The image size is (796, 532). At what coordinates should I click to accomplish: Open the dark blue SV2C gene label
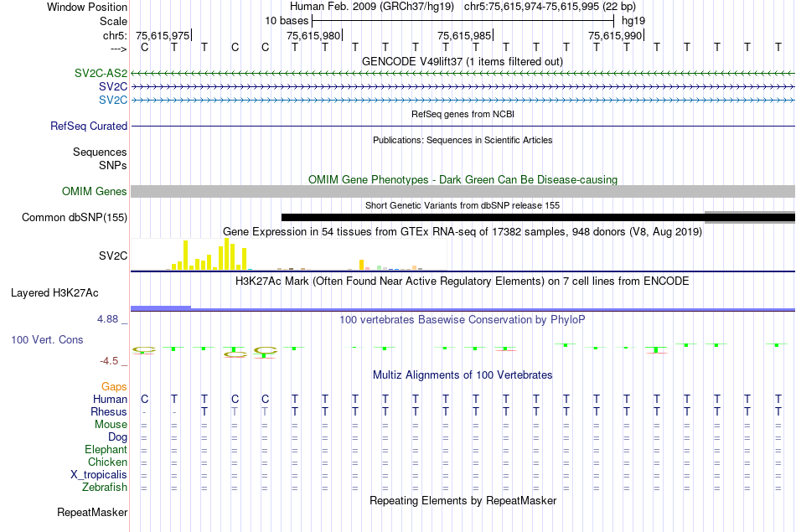point(113,87)
